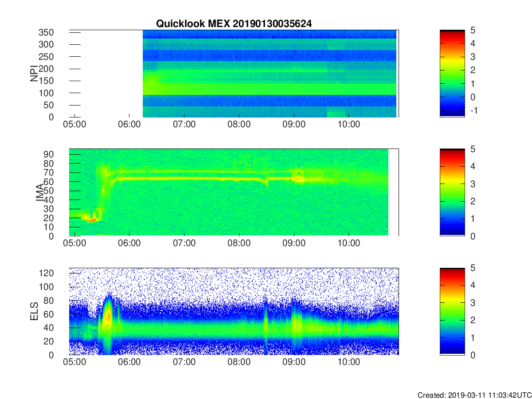The width and height of the screenshot is (532, 399).
Task: Click the 2 value on IMA colorbar
Action: click(473, 201)
